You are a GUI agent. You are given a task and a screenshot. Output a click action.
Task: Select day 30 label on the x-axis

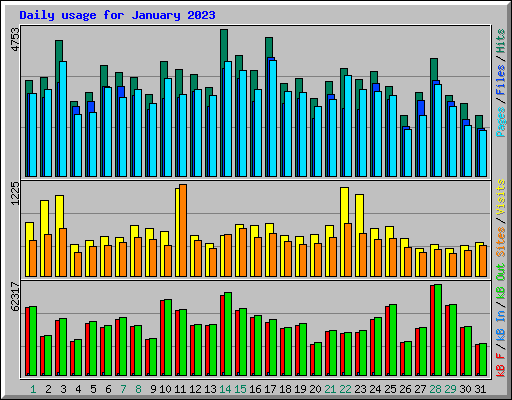point(465,389)
